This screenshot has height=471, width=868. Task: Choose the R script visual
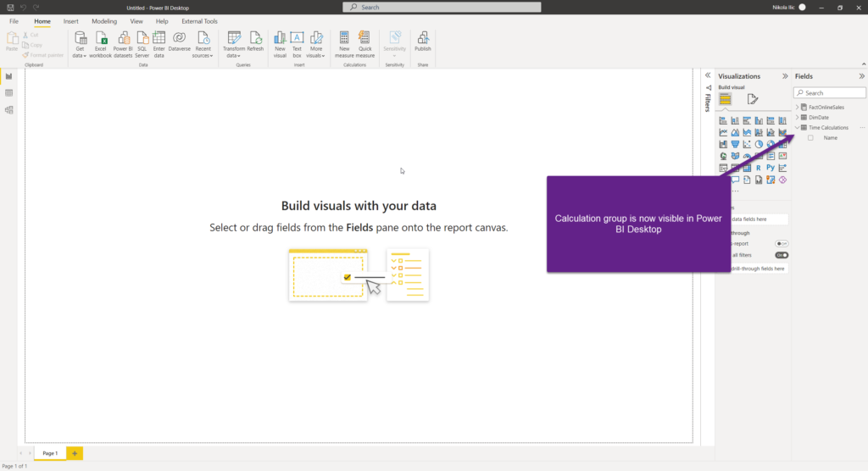tap(759, 168)
